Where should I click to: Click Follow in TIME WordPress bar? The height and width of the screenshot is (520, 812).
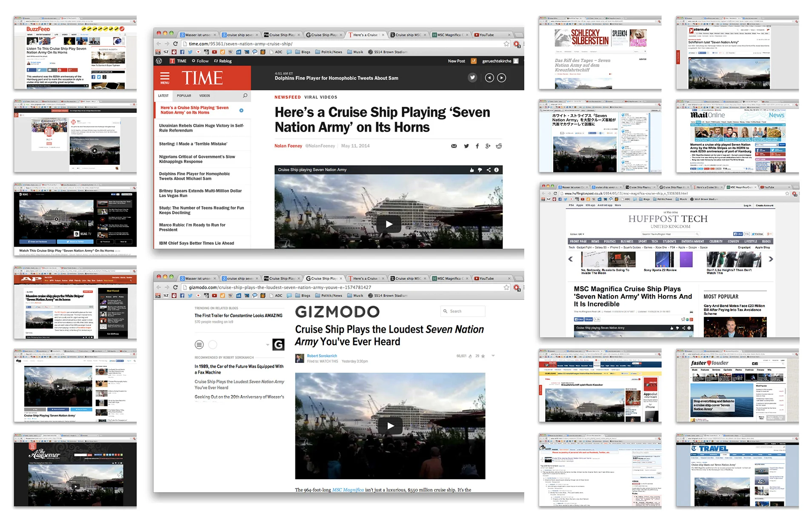(200, 61)
